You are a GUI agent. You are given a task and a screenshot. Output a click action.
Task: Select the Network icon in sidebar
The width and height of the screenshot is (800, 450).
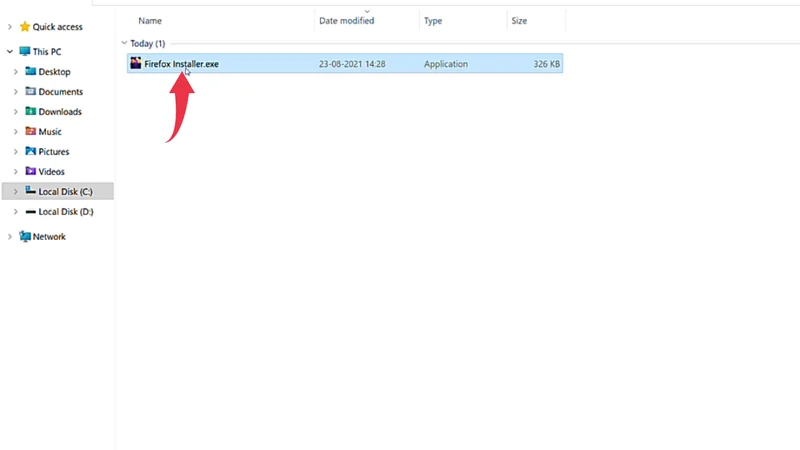click(25, 237)
